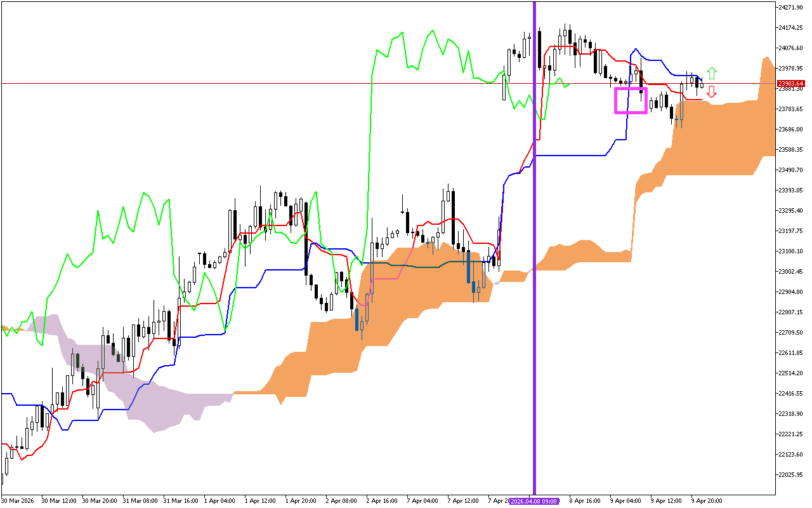
Task: Click the 31 Mar 08:00 time label
Action: [x=139, y=500]
